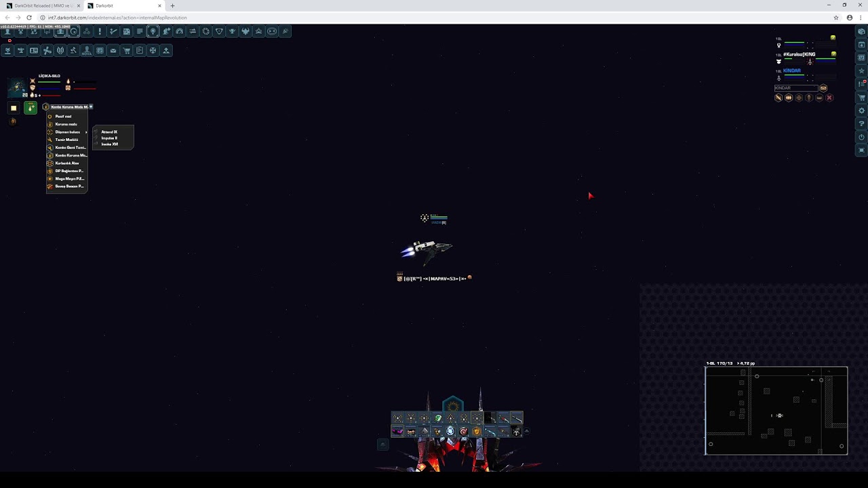
Task: Open the gamepad toolbar icon
Action: tap(272, 31)
